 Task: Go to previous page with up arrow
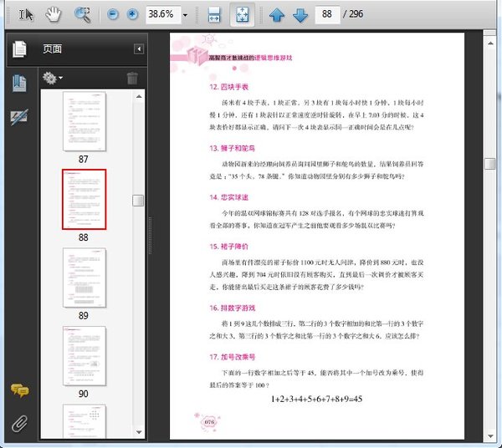(x=277, y=14)
